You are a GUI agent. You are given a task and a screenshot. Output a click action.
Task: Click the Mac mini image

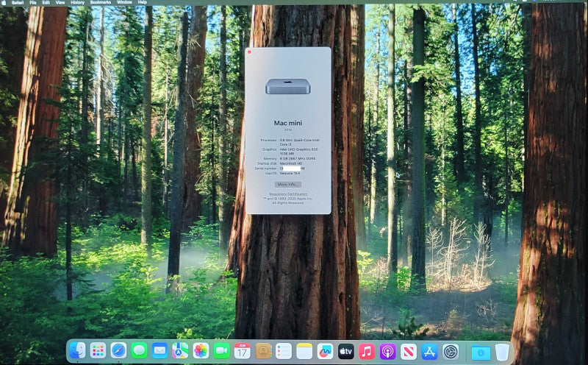pos(288,86)
